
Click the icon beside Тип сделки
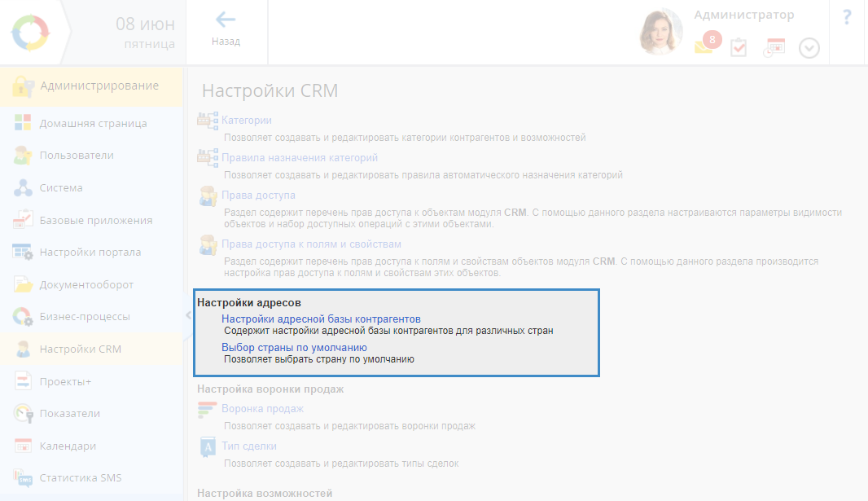tap(208, 447)
